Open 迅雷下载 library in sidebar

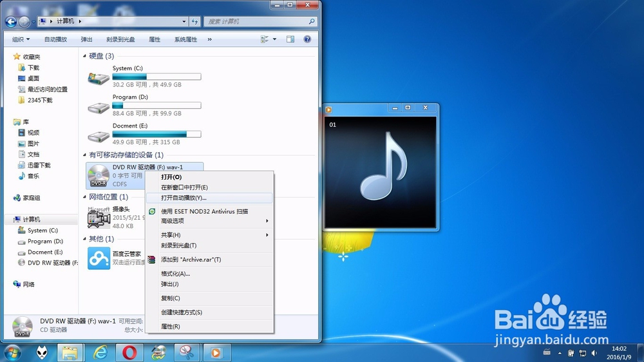pos(39,165)
